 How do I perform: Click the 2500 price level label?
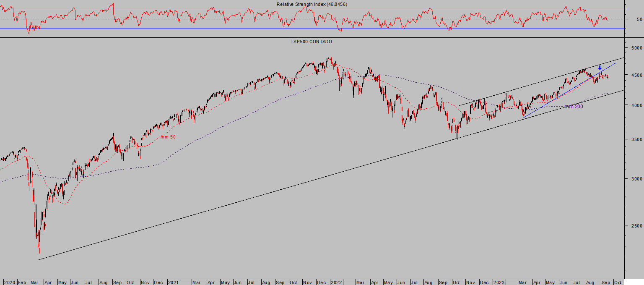[x=637, y=226]
